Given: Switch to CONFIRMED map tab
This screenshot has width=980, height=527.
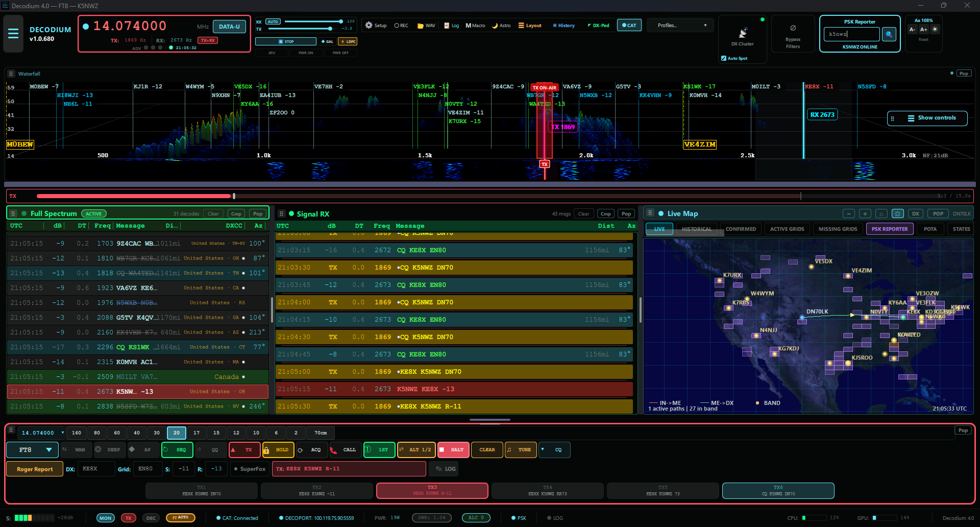Looking at the screenshot, I should 741,229.
